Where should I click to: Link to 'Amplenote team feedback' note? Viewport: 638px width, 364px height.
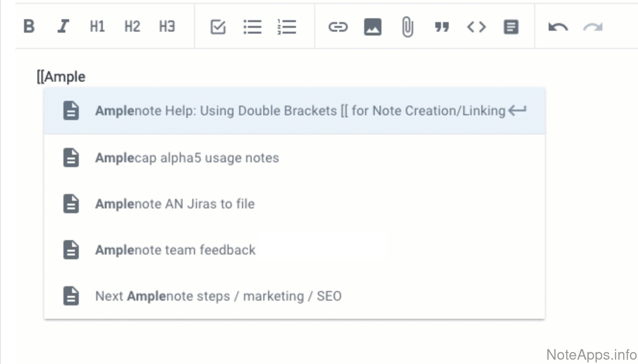tap(175, 250)
